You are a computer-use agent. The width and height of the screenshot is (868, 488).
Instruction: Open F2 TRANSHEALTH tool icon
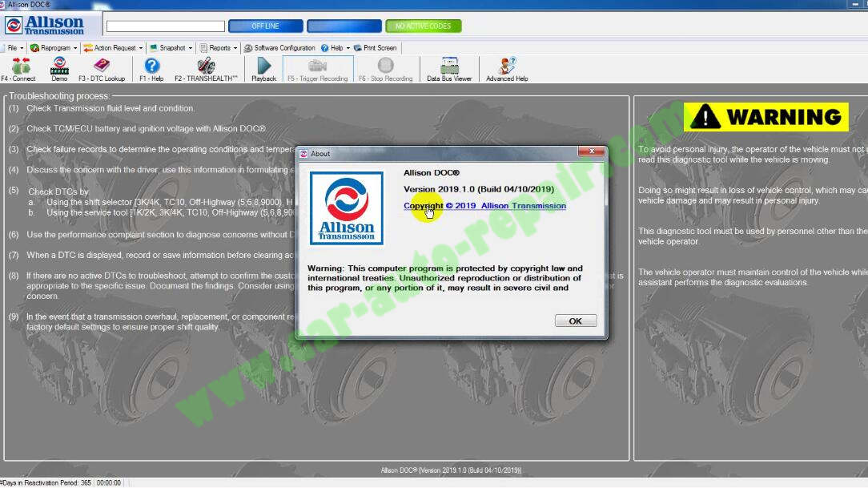coord(206,66)
